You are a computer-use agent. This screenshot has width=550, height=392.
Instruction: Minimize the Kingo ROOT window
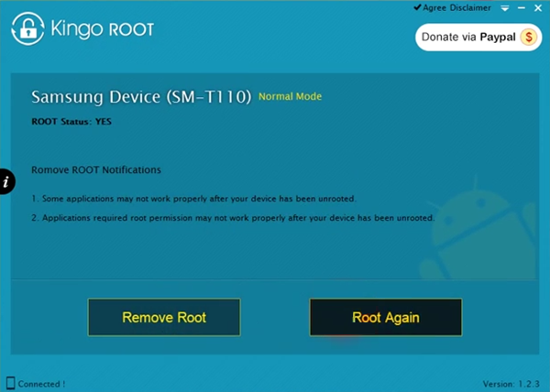[521, 7]
